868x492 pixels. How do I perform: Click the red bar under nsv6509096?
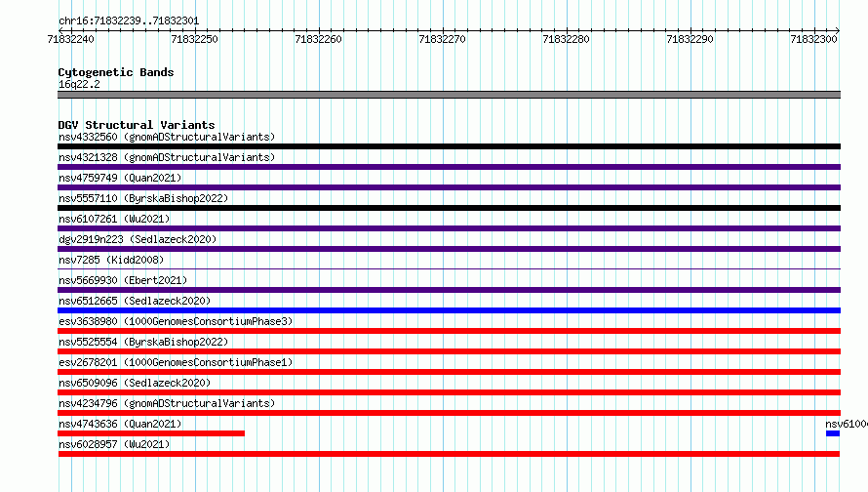coord(449,392)
